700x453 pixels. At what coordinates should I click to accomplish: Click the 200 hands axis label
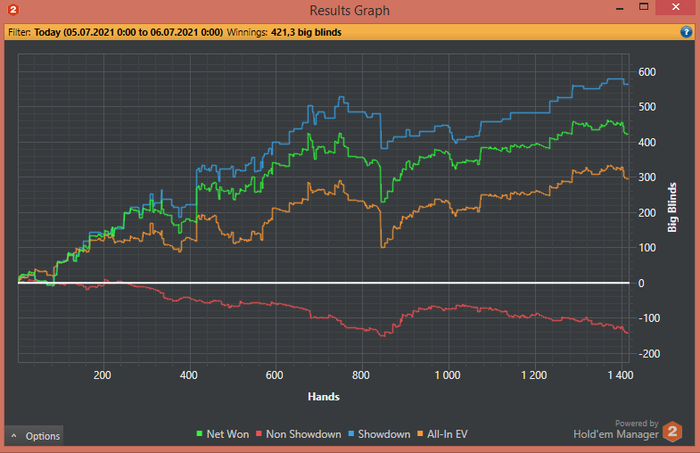pyautogui.click(x=102, y=375)
